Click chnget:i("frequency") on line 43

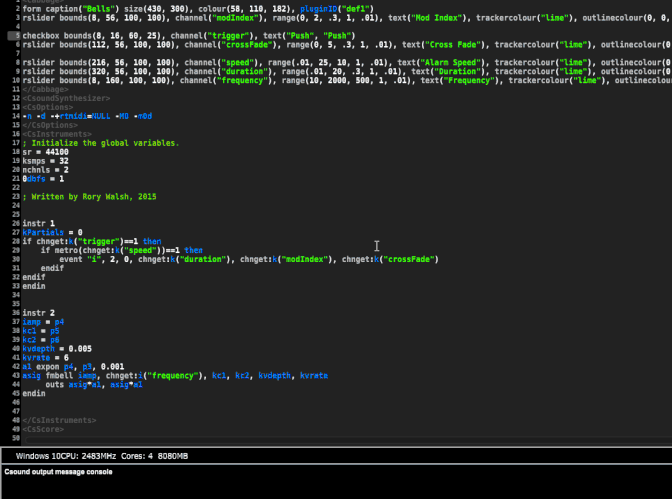(154, 376)
